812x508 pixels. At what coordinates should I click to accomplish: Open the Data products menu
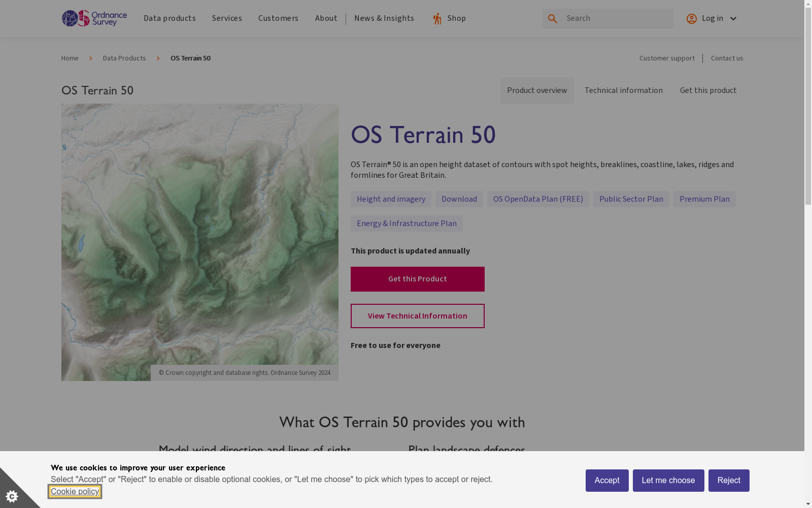(x=170, y=18)
